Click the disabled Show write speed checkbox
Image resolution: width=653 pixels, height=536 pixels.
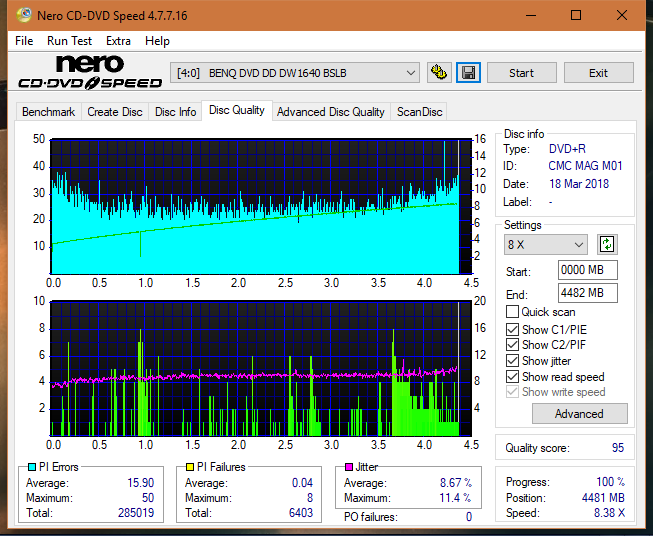pyautogui.click(x=512, y=392)
